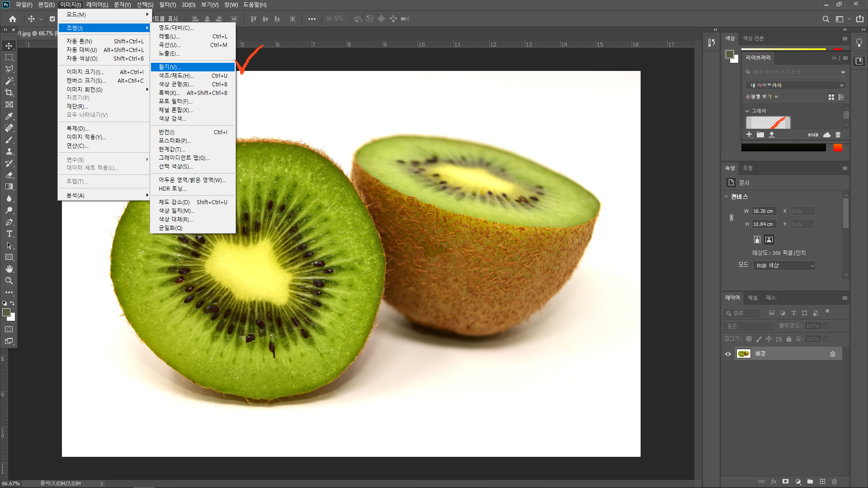Select the Clone Stamp tool

tap(9, 151)
